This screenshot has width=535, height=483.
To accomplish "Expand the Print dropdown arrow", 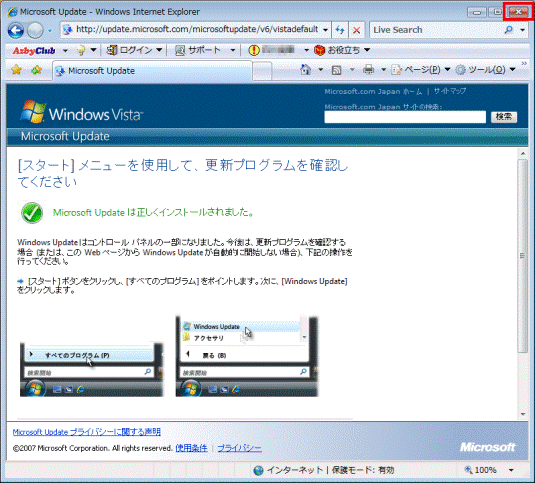I will (384, 70).
